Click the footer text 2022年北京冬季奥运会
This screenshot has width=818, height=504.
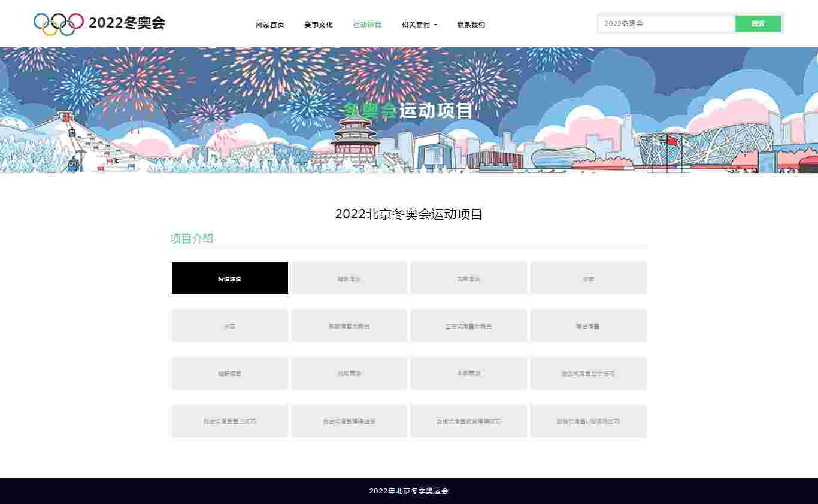point(409,491)
